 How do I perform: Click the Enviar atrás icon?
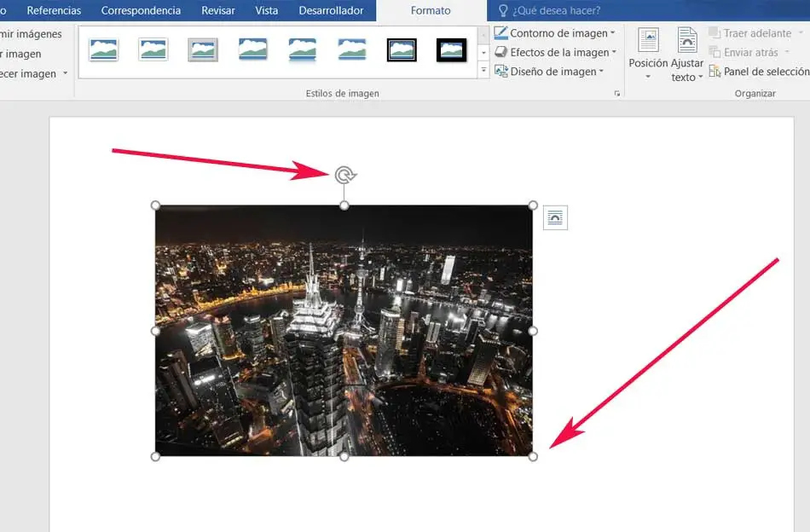[x=715, y=52]
